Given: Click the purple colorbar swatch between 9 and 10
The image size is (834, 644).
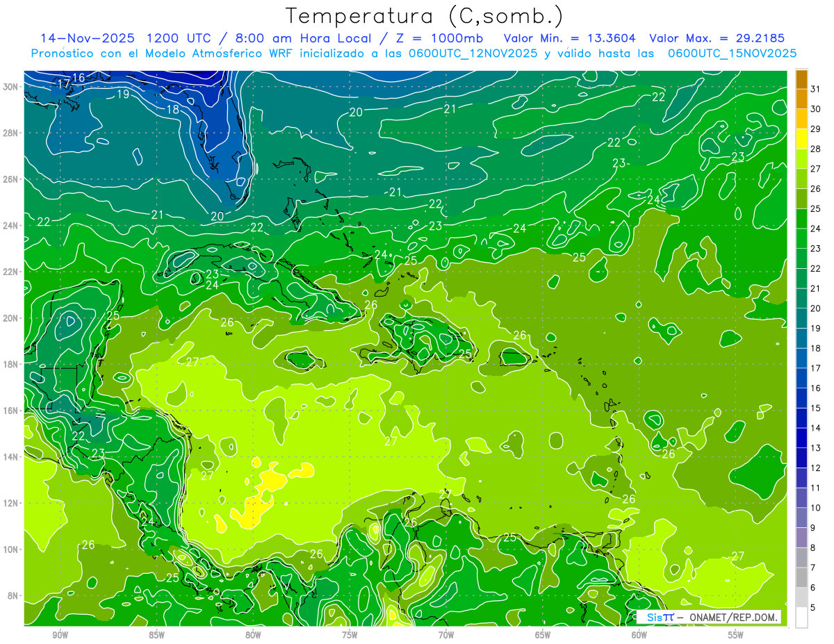Looking at the screenshot, I should click(x=801, y=518).
